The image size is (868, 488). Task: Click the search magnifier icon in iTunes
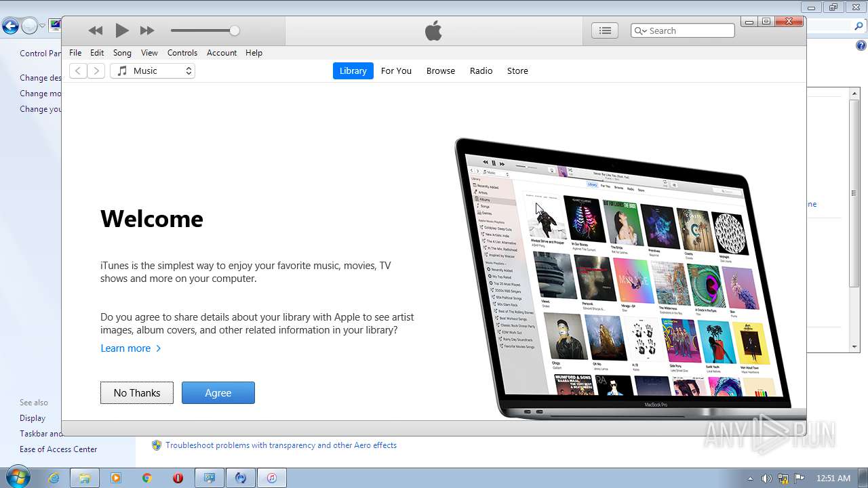[x=641, y=30]
